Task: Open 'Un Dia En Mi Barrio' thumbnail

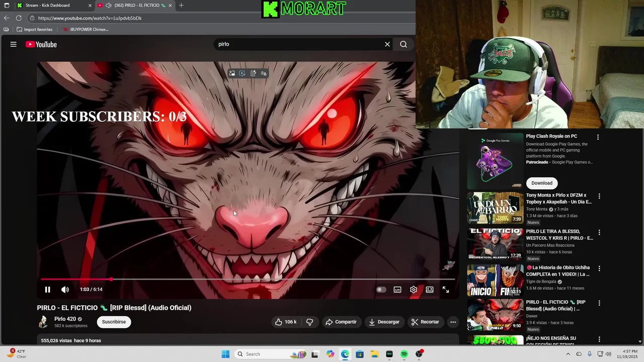Action: point(495,208)
